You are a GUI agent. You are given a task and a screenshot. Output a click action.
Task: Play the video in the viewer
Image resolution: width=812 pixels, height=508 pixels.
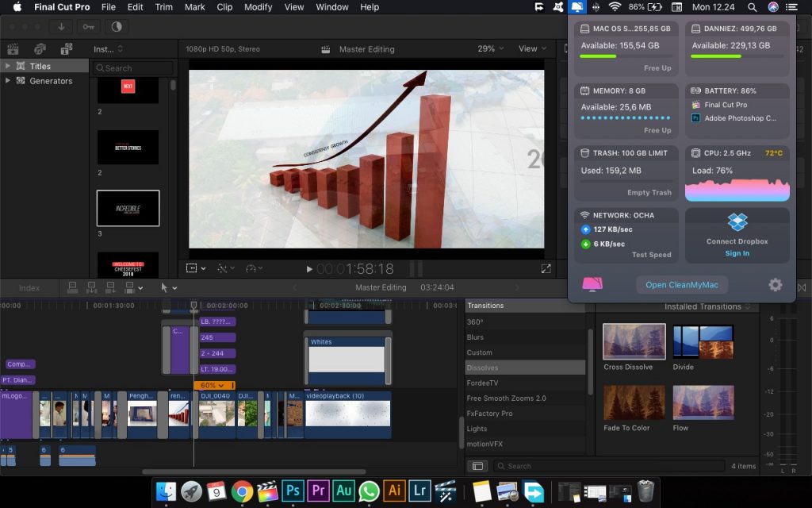pyautogui.click(x=309, y=269)
